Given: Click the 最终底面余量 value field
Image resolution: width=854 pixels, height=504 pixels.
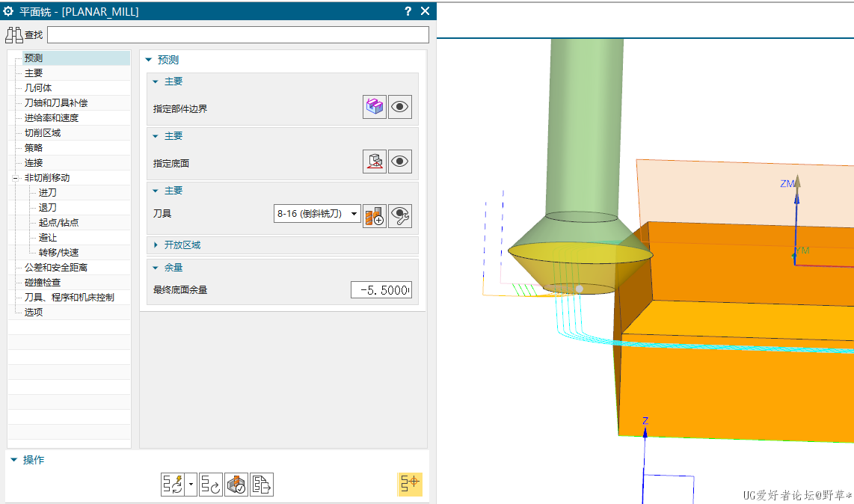Looking at the screenshot, I should coord(381,290).
